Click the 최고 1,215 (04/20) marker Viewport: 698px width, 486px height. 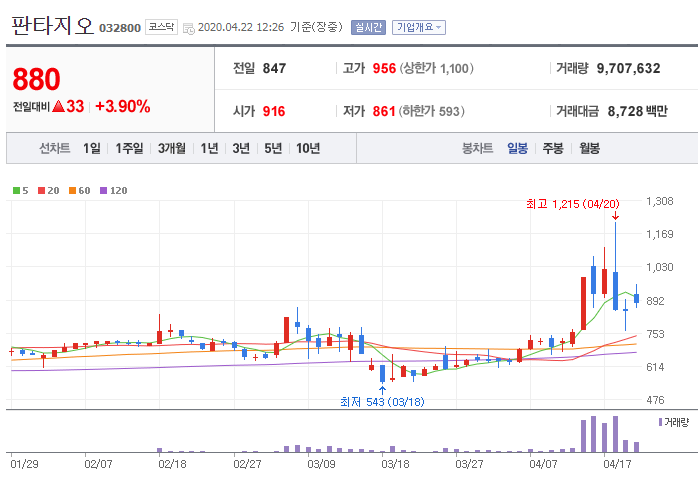(572, 204)
